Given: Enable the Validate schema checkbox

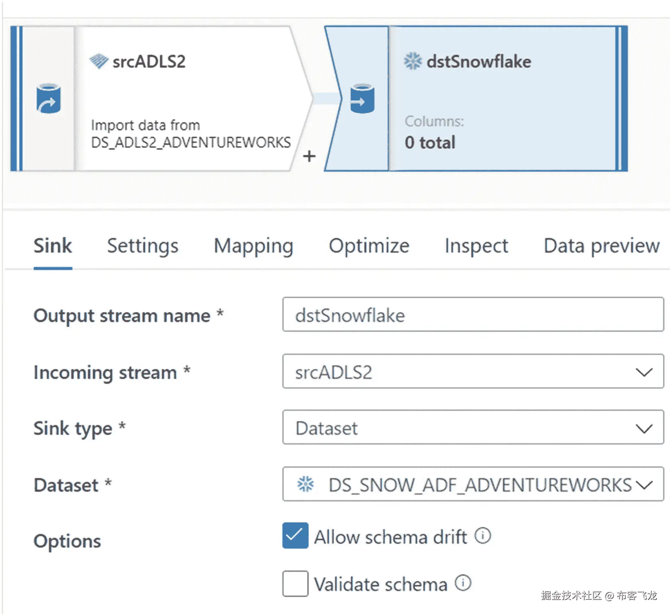Looking at the screenshot, I should coord(296,583).
